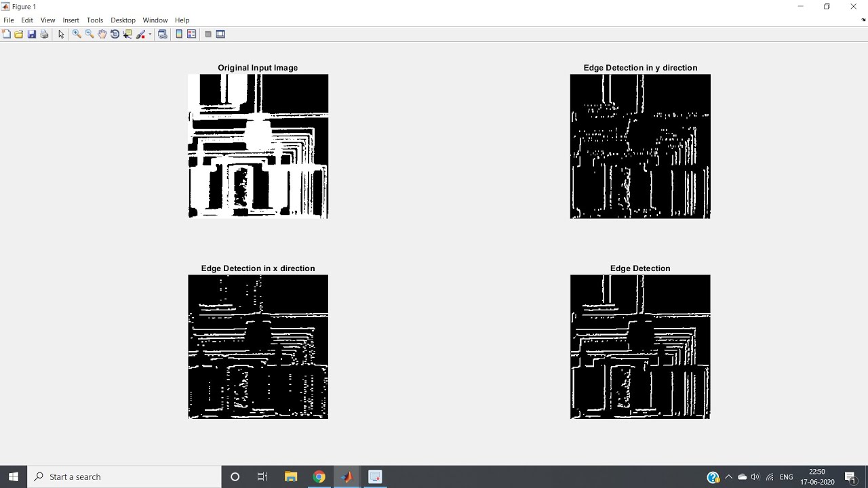Open the Windows Start menu
Viewport: 868px width, 488px height.
pos(14,476)
